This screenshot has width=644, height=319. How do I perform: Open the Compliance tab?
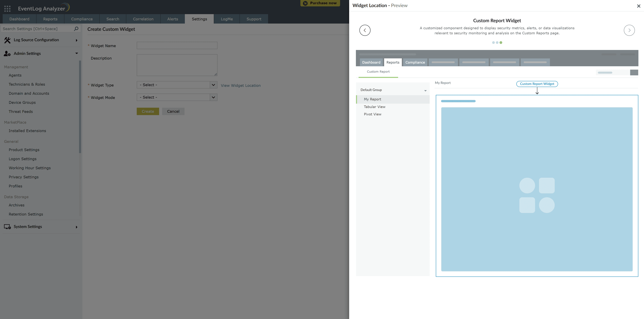pyautogui.click(x=82, y=19)
